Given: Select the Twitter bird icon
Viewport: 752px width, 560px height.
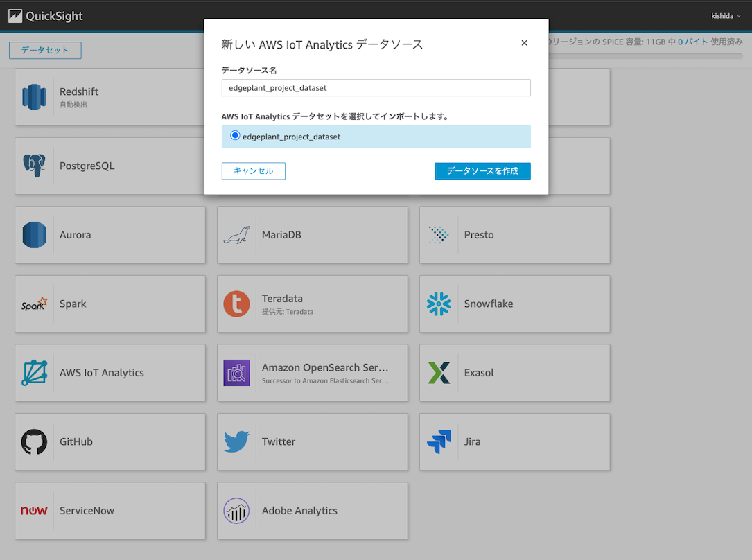Looking at the screenshot, I should (237, 441).
